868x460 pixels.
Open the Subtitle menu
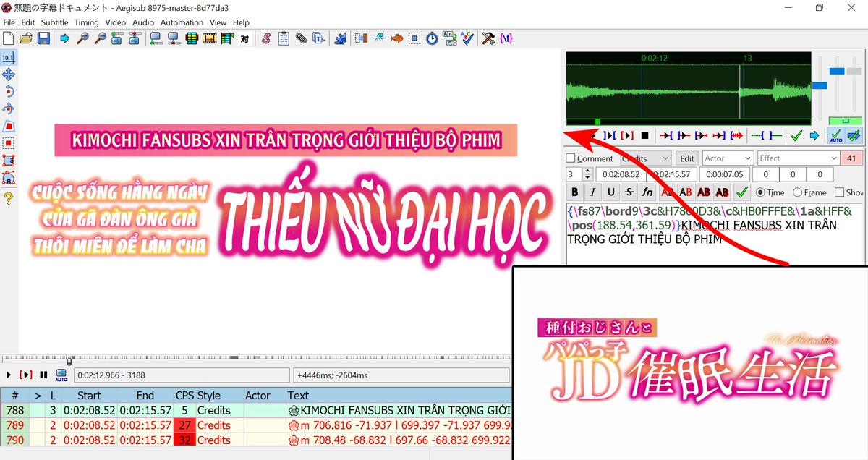(55, 22)
